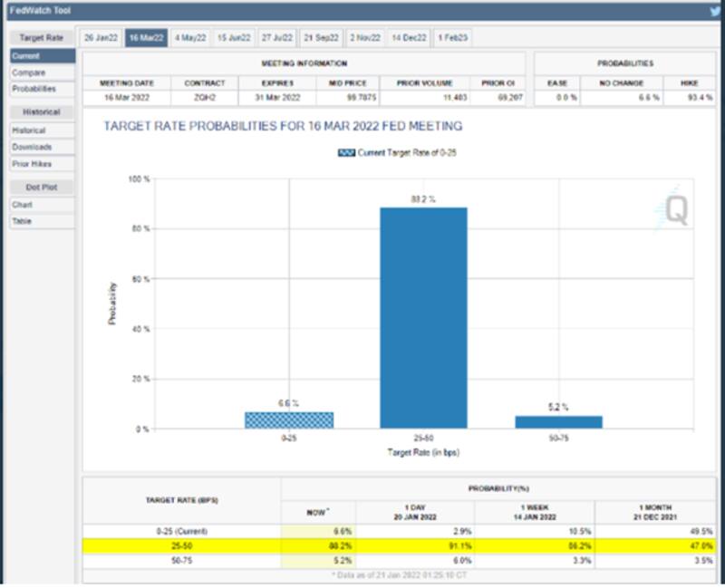Select the 27 Jul22 meeting tab
725x588 pixels.
click(x=277, y=37)
